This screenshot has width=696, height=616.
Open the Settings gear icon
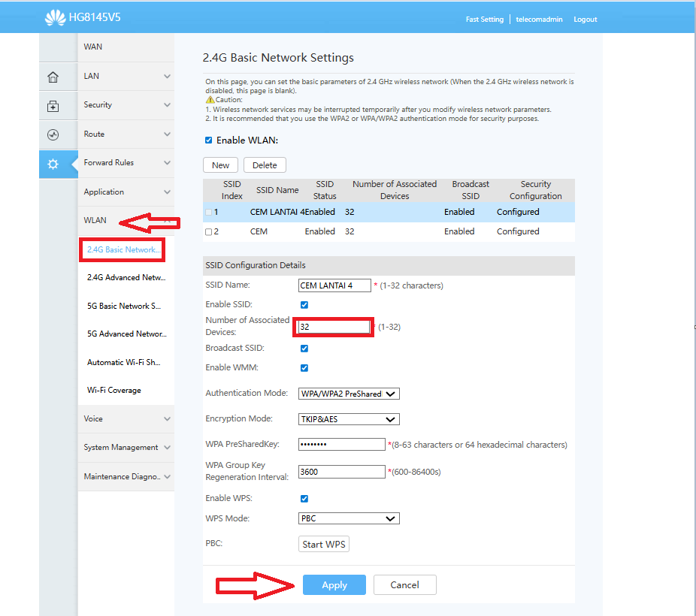pyautogui.click(x=53, y=164)
